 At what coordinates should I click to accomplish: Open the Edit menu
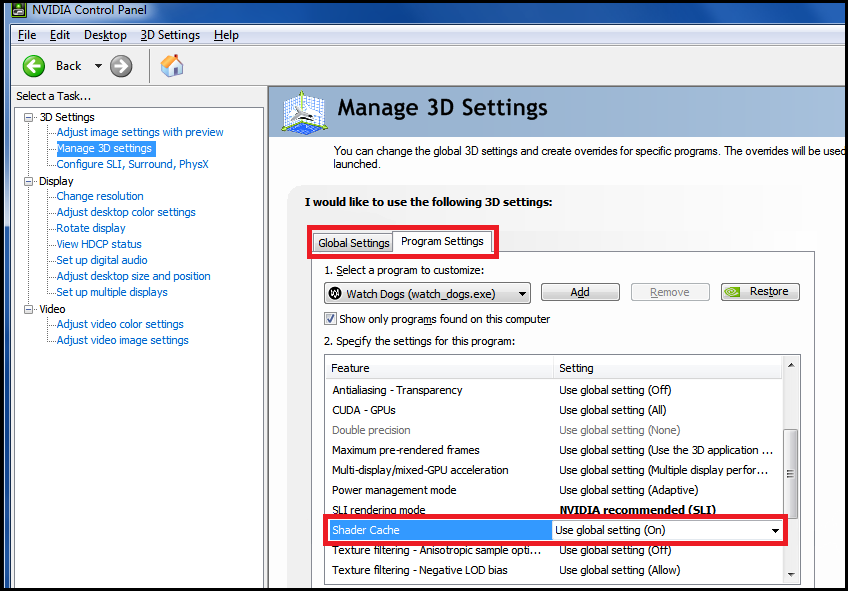point(59,35)
